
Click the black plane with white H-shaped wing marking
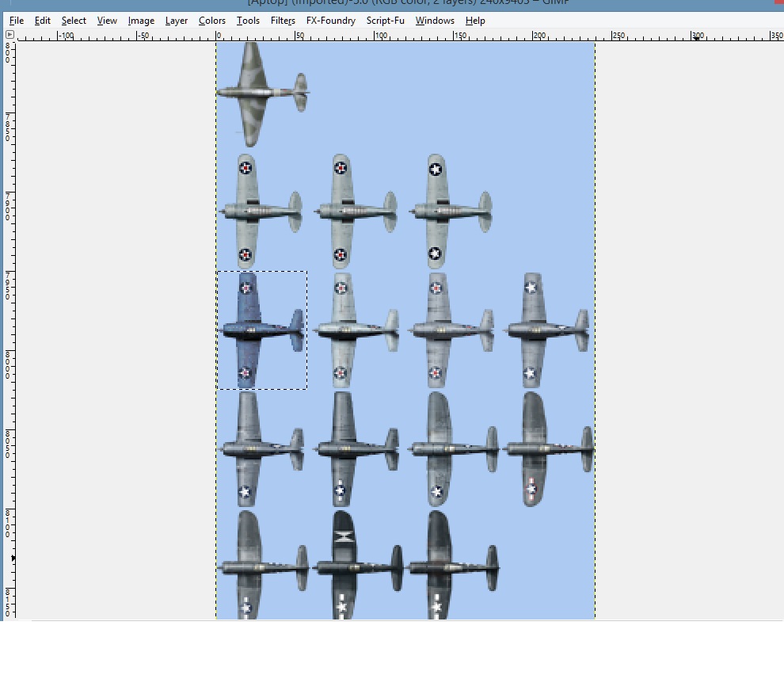click(x=357, y=566)
